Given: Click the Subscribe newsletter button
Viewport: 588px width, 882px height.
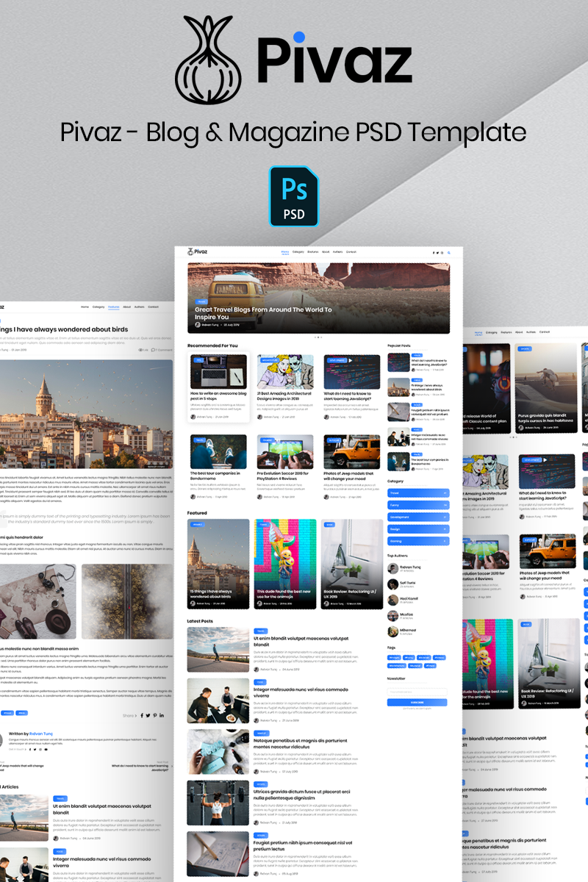Looking at the screenshot, I should coord(417,702).
